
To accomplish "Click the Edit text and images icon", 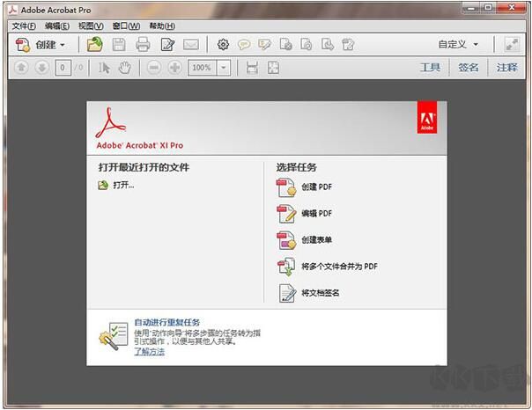I will (x=167, y=45).
